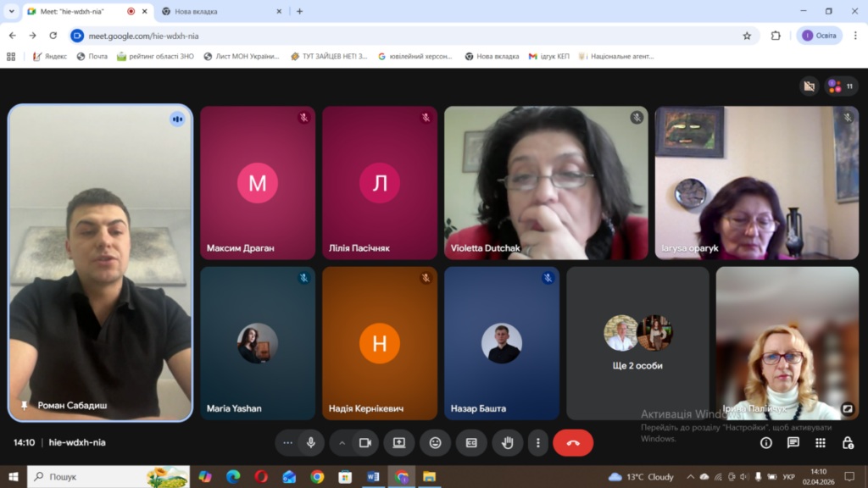Expand video settings arrow beside camera

pos(342,442)
